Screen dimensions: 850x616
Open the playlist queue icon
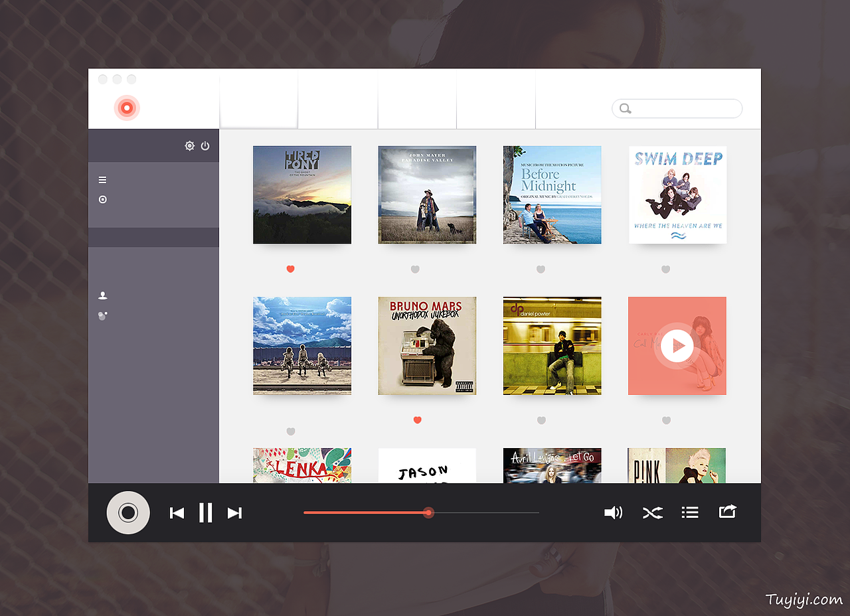click(690, 512)
